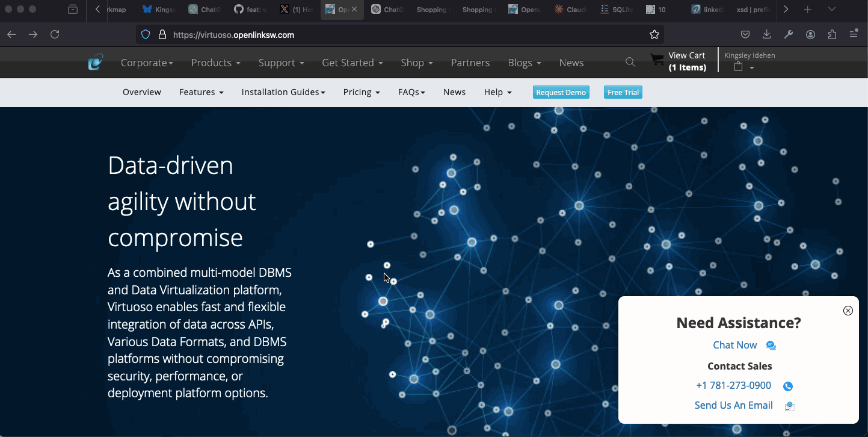Click the Chat Now link
The height and width of the screenshot is (437, 868).
(735, 345)
